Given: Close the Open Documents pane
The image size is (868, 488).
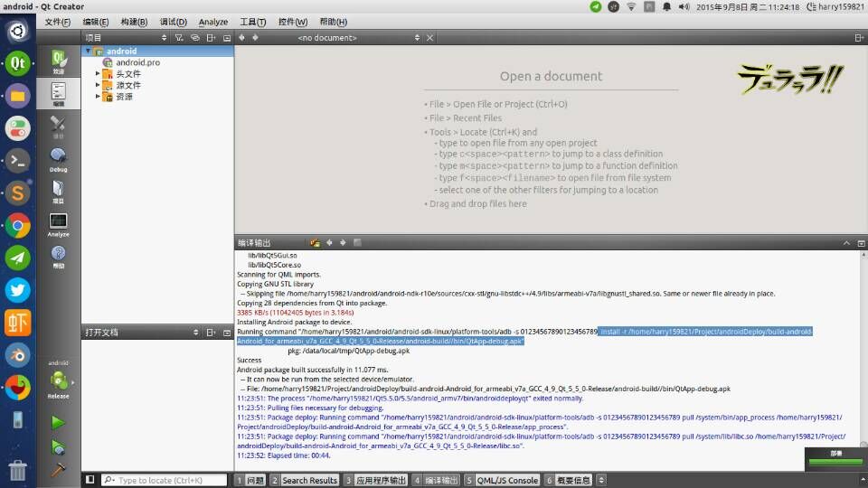Looking at the screenshot, I should (227, 333).
